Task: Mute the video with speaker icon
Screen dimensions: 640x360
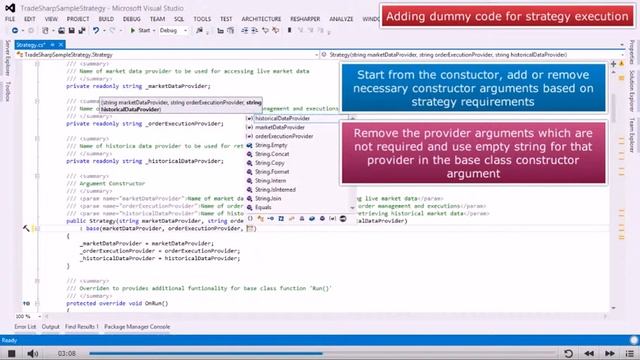Action: 32,353
